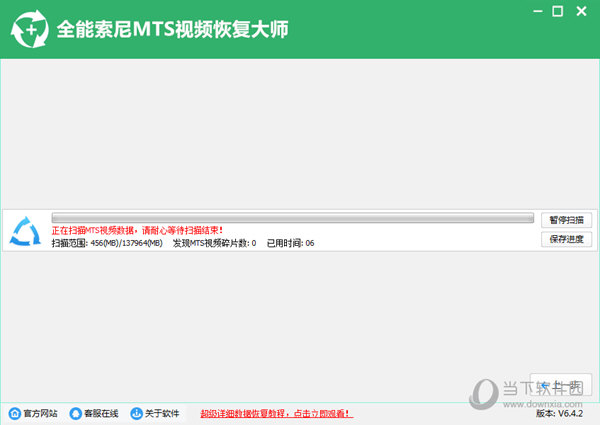Click the 扫描范围 456(MB)/137964(MB) text
This screenshot has width=600, height=425.
pyautogui.click(x=107, y=243)
